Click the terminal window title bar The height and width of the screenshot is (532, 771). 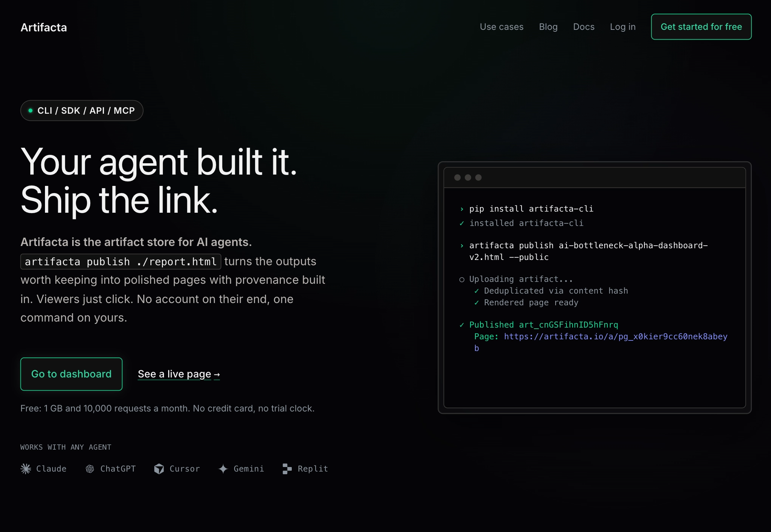click(x=595, y=177)
